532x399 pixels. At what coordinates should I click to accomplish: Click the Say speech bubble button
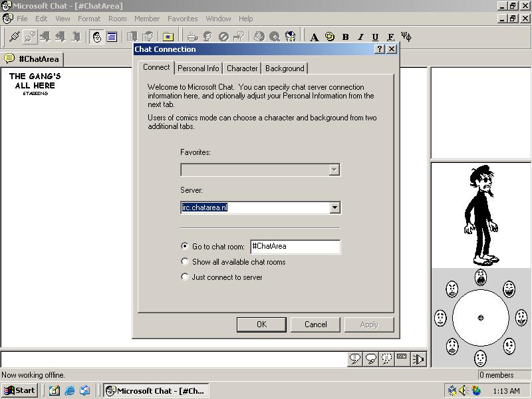click(355, 360)
